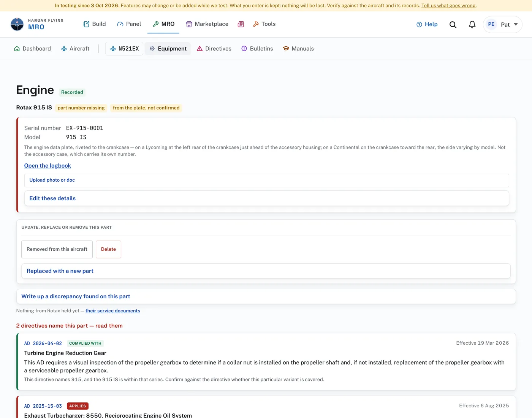Click Removed from this aircraft button
This screenshot has width=532, height=418.
(57, 249)
